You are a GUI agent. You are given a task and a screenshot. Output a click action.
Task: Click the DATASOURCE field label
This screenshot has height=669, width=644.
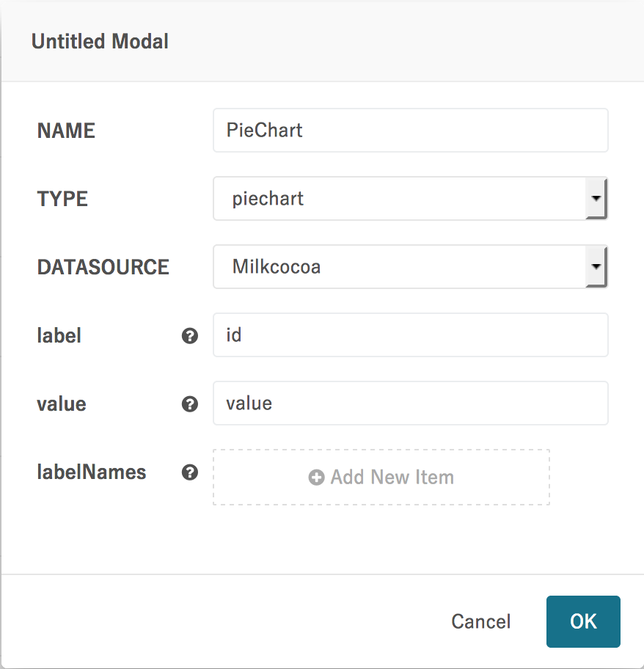click(x=103, y=267)
